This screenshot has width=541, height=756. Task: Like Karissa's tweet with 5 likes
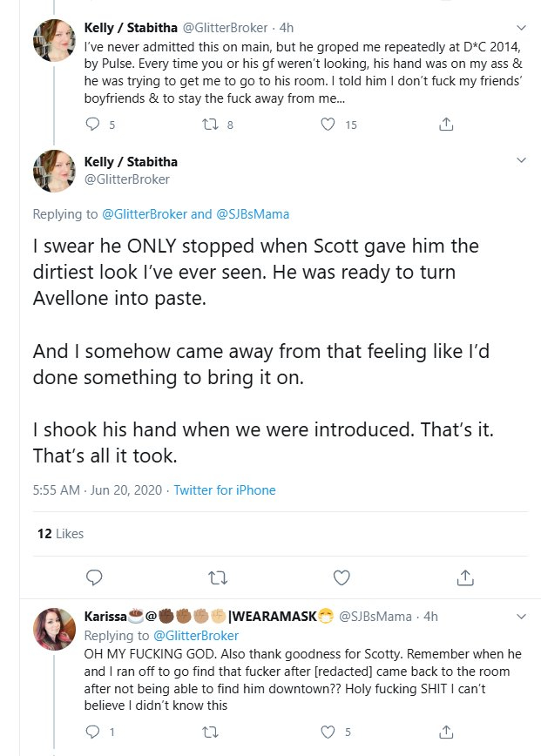[x=328, y=732]
